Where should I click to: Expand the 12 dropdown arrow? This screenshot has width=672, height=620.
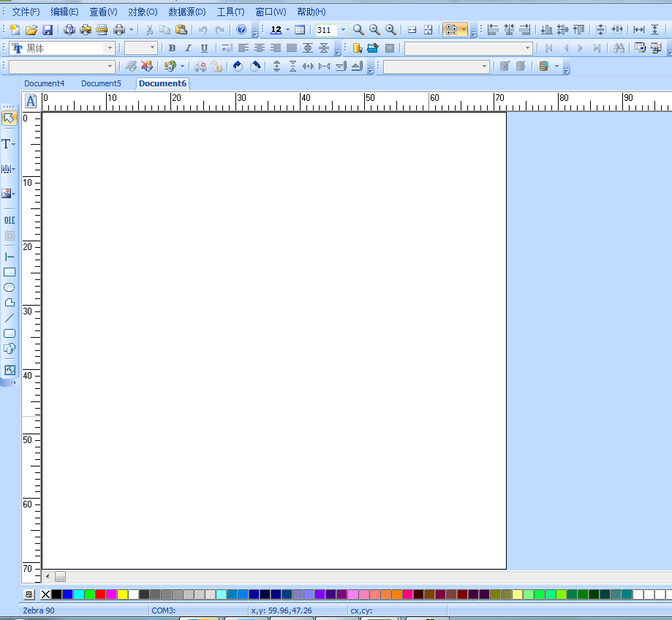[x=287, y=29]
